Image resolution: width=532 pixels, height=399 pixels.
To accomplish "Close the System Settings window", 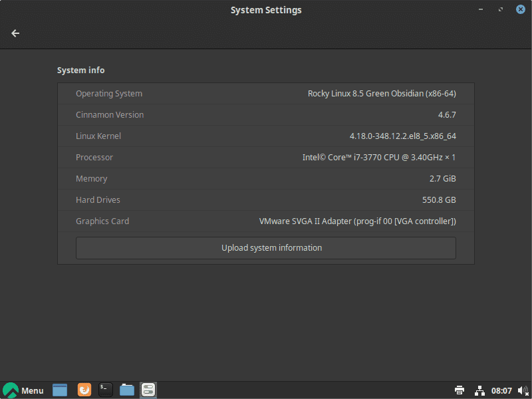I will (x=521, y=9).
